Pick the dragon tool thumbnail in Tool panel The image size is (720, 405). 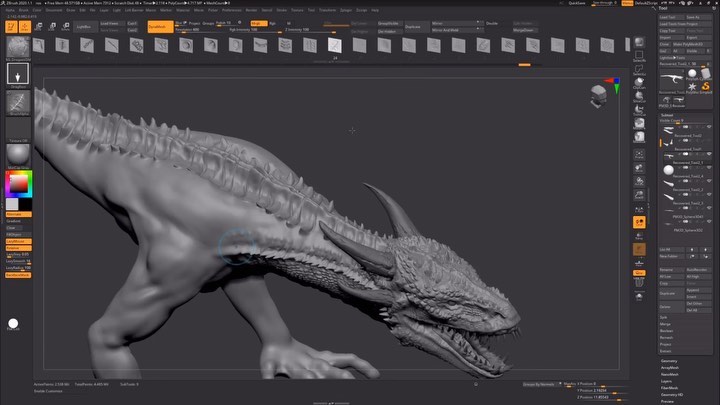(672, 80)
